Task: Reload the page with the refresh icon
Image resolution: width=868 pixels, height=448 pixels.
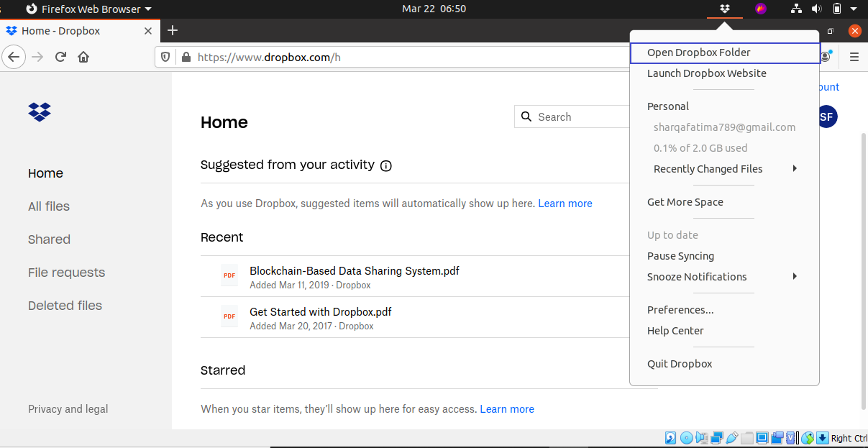Action: 60,57
